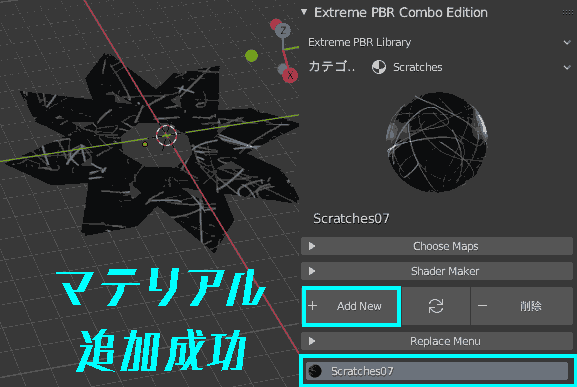This screenshot has width=577, height=387.
Task: Click the green Y axis gizmo ball
Action: point(251,56)
